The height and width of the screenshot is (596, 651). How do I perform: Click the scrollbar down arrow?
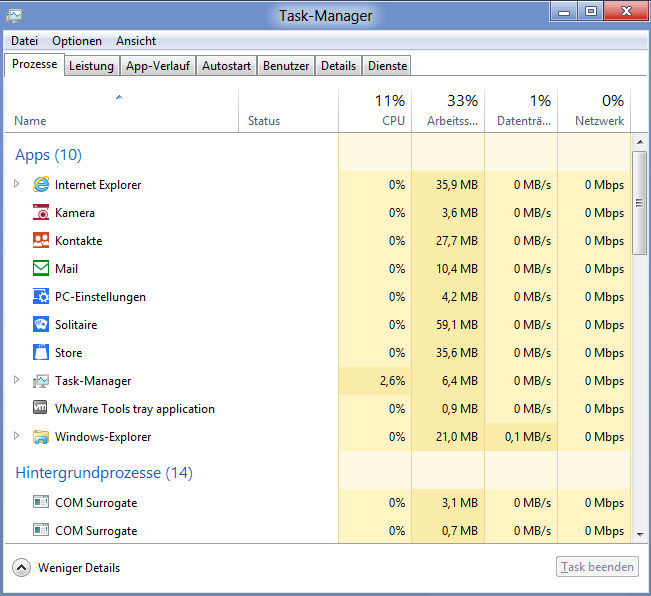(x=640, y=535)
